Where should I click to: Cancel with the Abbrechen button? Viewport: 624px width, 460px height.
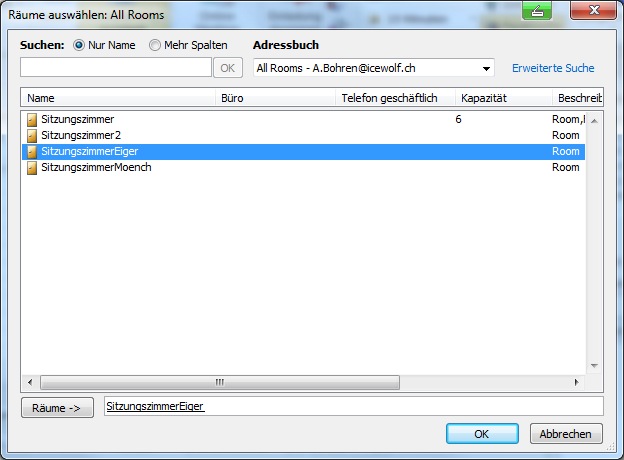[x=566, y=434]
